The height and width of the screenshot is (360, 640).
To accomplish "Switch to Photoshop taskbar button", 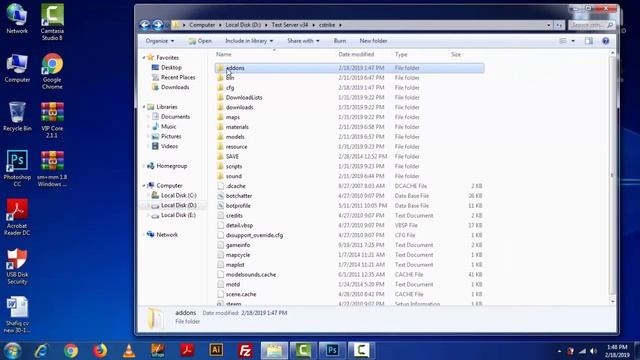I will (332, 350).
